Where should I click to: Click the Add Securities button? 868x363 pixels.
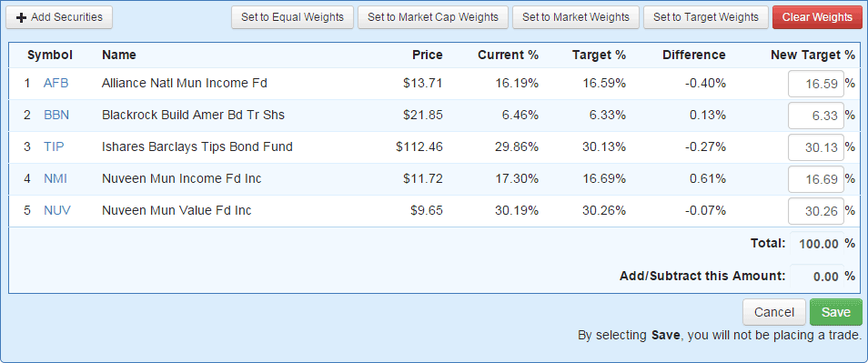point(59,17)
